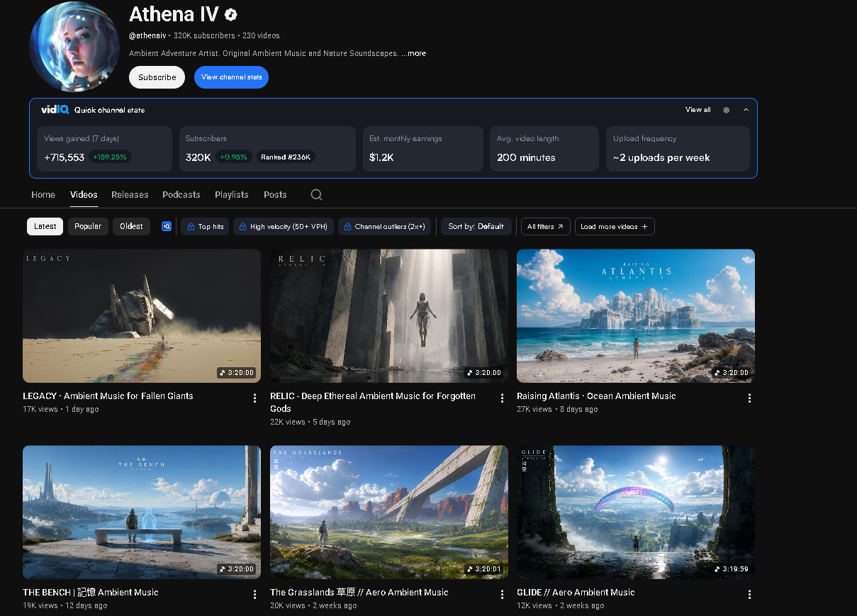Play THE BENCH video thumbnail
The height and width of the screenshot is (616, 857).
tap(142, 512)
